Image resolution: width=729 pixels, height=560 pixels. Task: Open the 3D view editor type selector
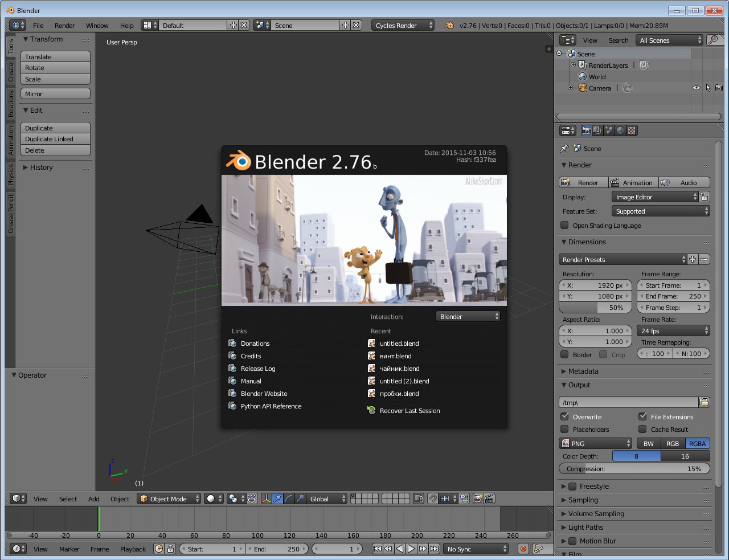click(x=18, y=498)
